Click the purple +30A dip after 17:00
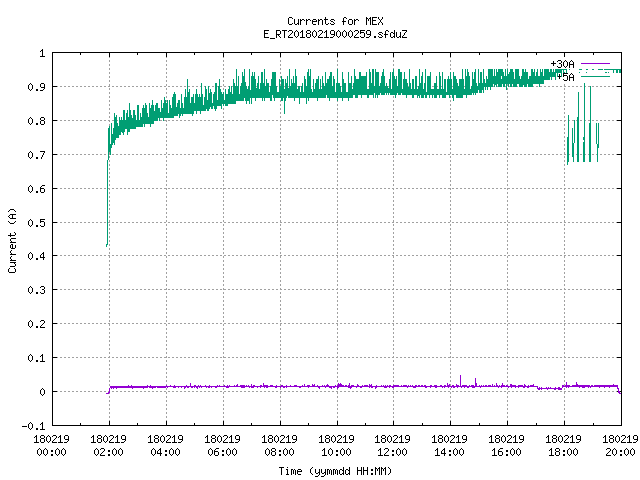 [549, 388]
